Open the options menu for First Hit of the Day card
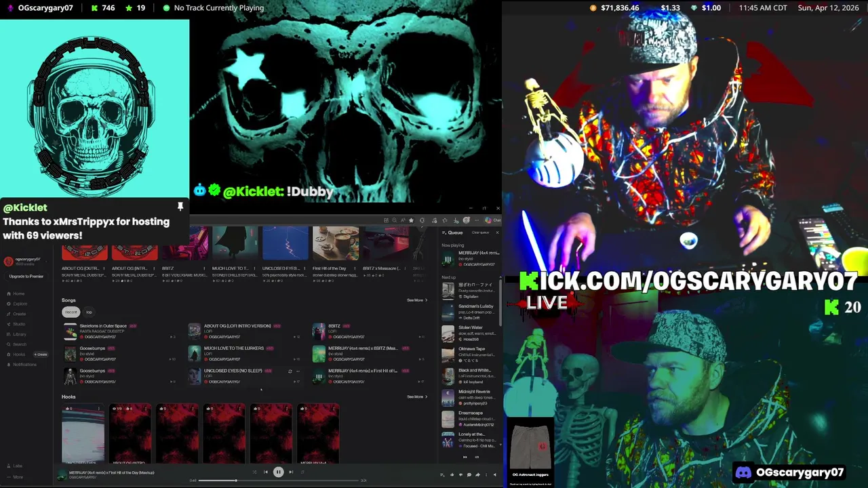Image resolution: width=868 pixels, height=488 pixels. 355,268
